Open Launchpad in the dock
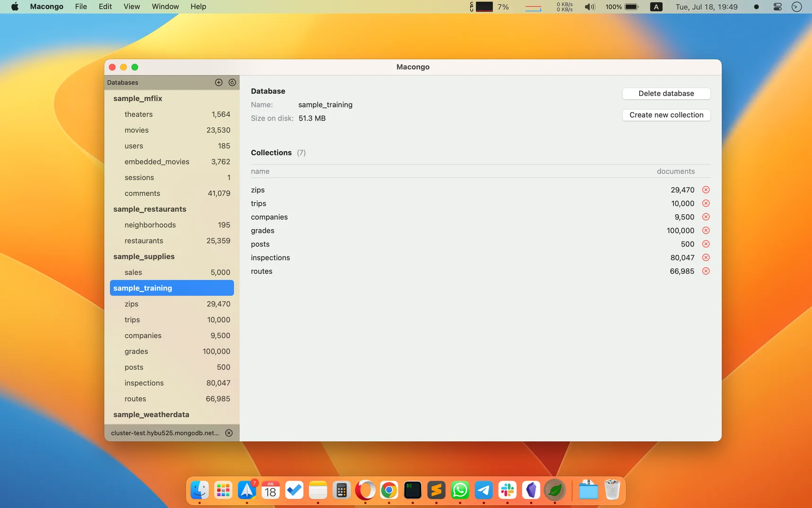The width and height of the screenshot is (812, 508). tap(223, 490)
